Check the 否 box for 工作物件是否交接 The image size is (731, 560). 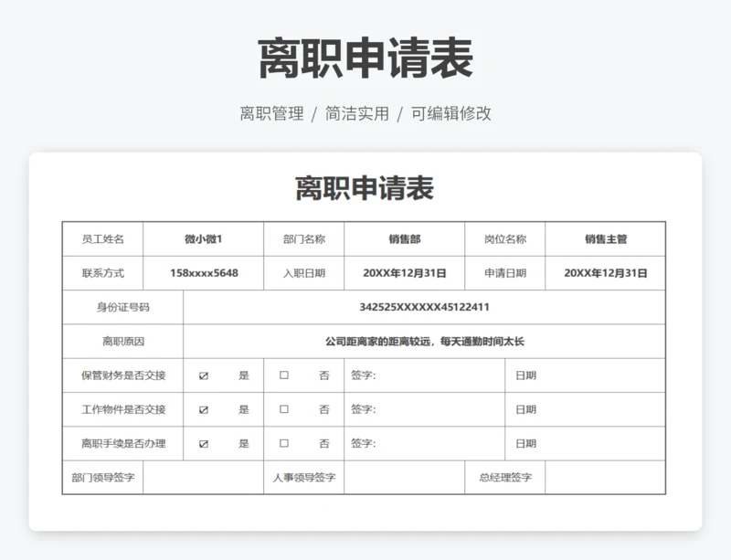(x=284, y=409)
